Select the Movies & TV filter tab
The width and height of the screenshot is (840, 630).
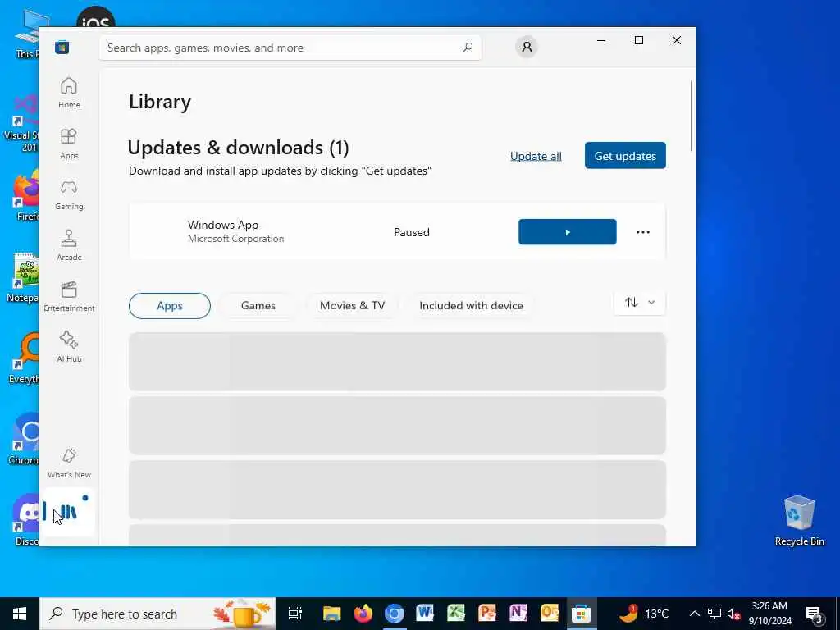(352, 306)
